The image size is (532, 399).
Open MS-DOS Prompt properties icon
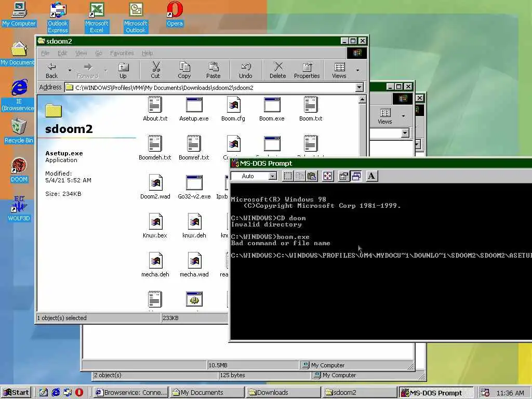coord(344,176)
